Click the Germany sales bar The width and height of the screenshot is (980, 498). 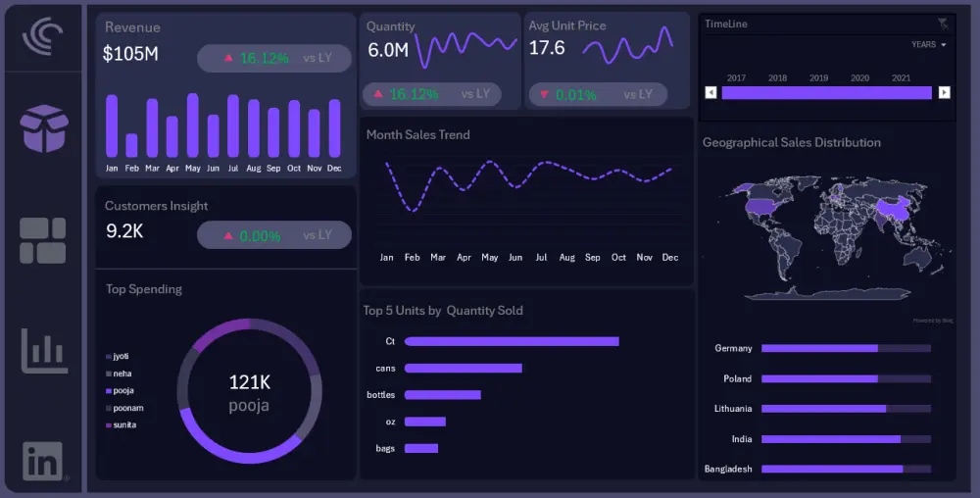pos(819,348)
